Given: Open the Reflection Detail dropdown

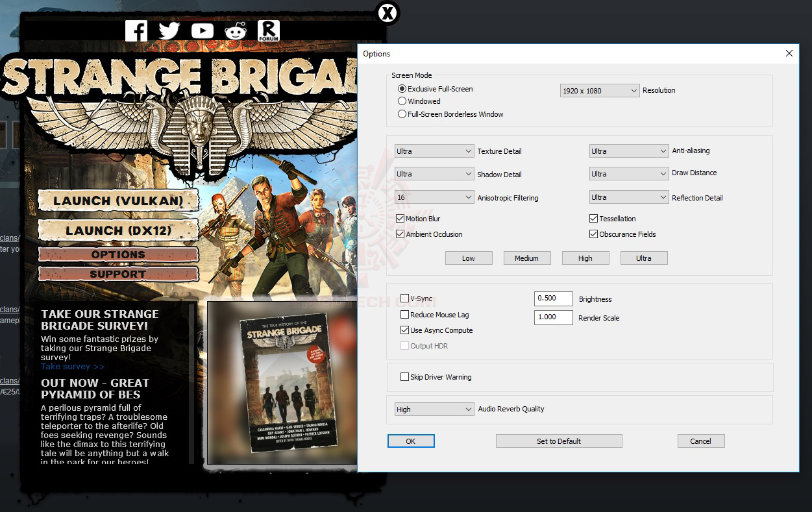Looking at the screenshot, I should click(629, 197).
